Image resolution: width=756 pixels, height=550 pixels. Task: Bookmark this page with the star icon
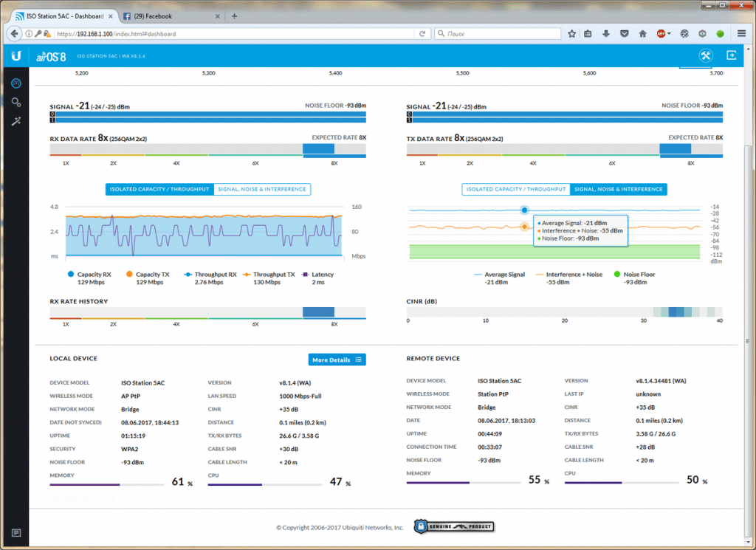[571, 33]
